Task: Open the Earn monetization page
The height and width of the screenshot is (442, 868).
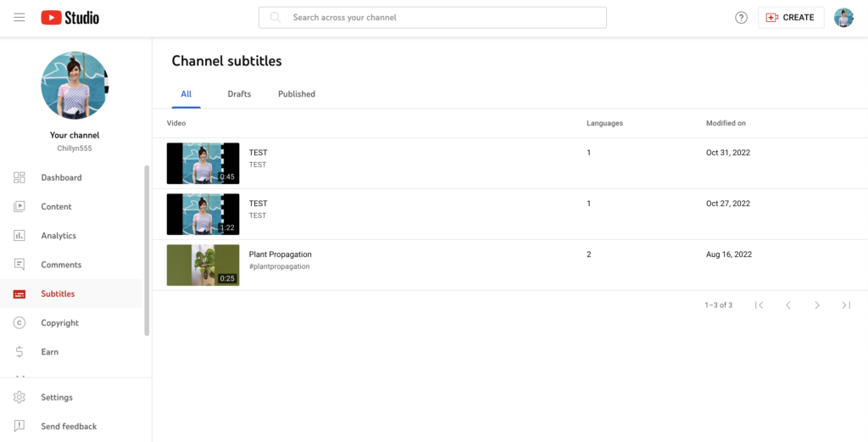Action: [49, 352]
